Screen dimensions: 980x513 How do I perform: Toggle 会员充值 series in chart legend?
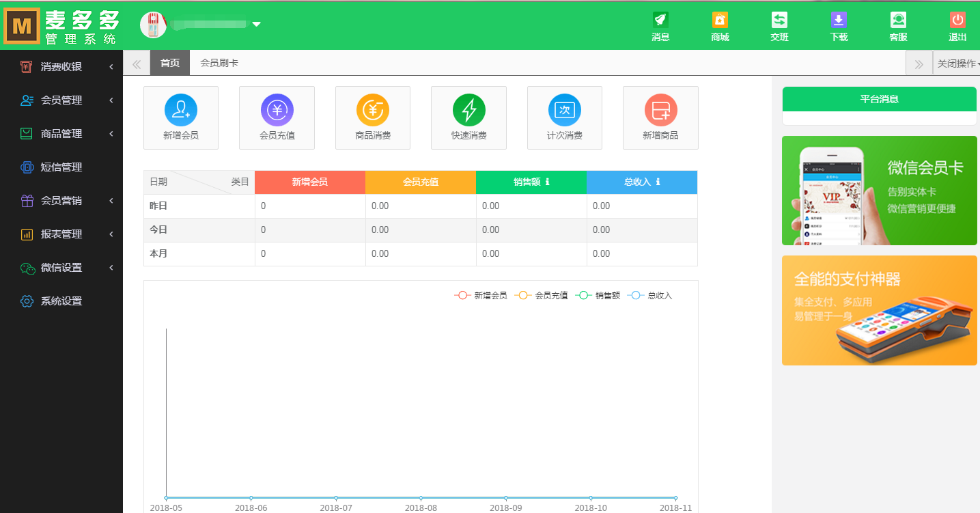point(542,296)
